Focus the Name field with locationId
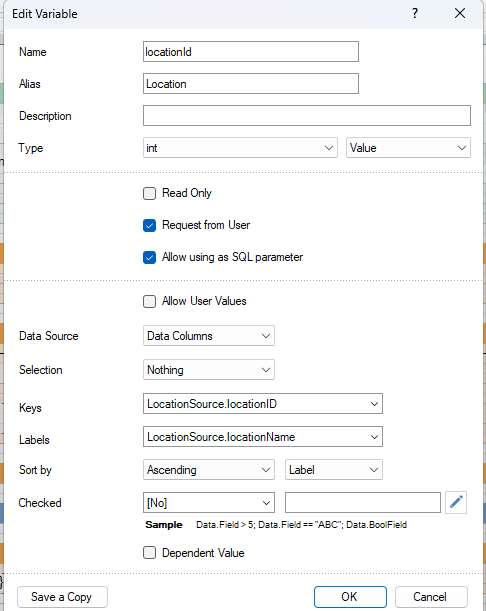Image resolution: width=486 pixels, height=611 pixels. point(251,51)
